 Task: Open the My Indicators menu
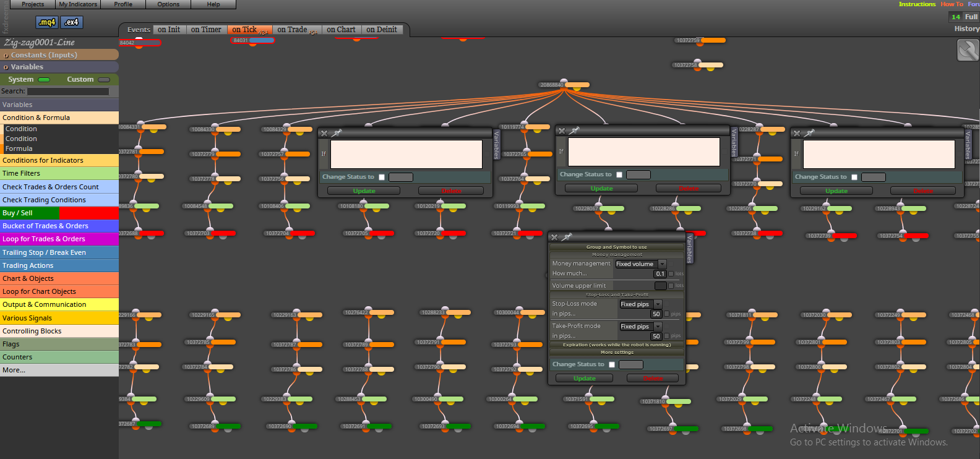tap(78, 4)
